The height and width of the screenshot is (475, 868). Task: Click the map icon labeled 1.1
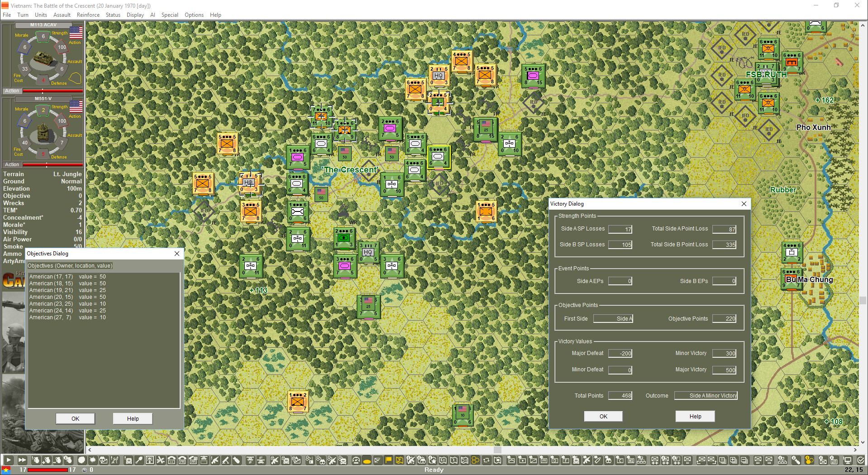pyautogui.click(x=443, y=460)
